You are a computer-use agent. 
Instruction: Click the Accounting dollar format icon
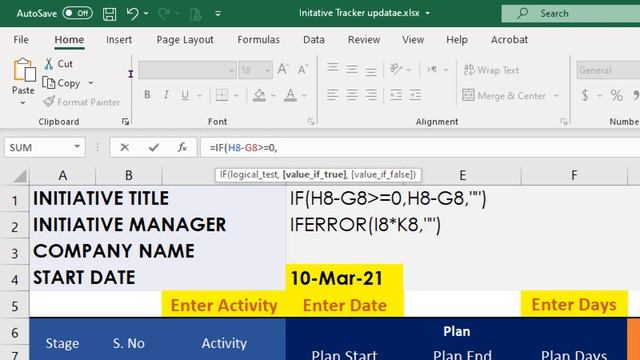pos(585,95)
